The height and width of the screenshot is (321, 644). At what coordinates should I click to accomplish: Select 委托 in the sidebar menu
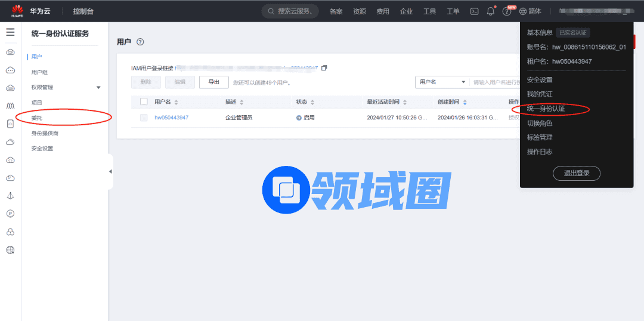coord(37,118)
